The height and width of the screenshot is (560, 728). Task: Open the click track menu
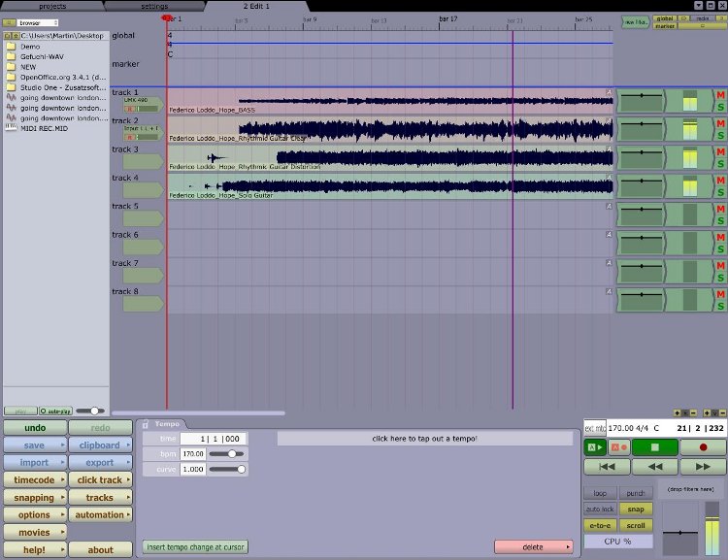tap(100, 479)
